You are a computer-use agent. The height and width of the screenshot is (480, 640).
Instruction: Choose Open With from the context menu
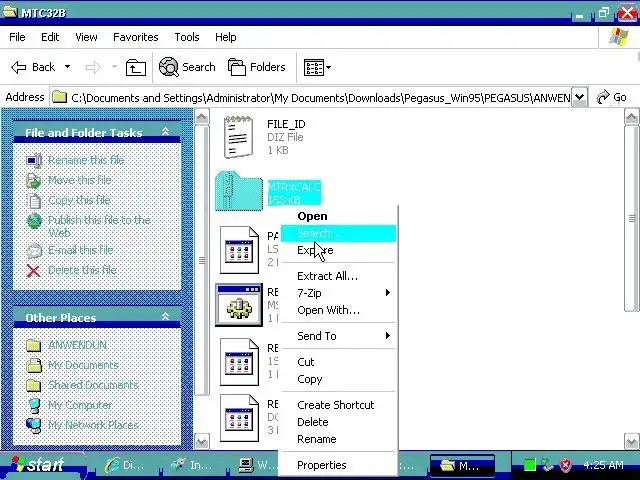(338, 310)
